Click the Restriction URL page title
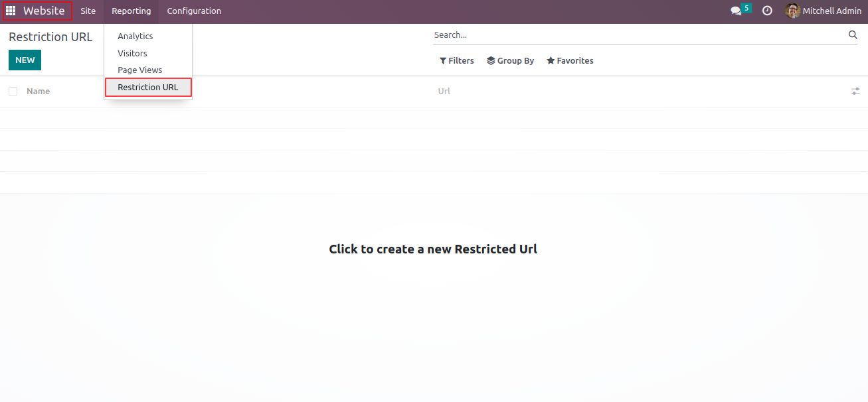This screenshot has height=402, width=868. [50, 37]
